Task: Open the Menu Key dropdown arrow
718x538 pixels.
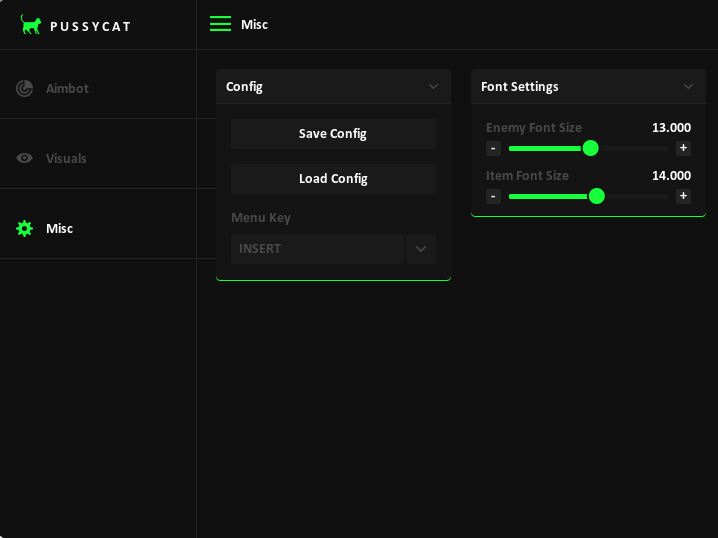Action: pyautogui.click(x=421, y=249)
